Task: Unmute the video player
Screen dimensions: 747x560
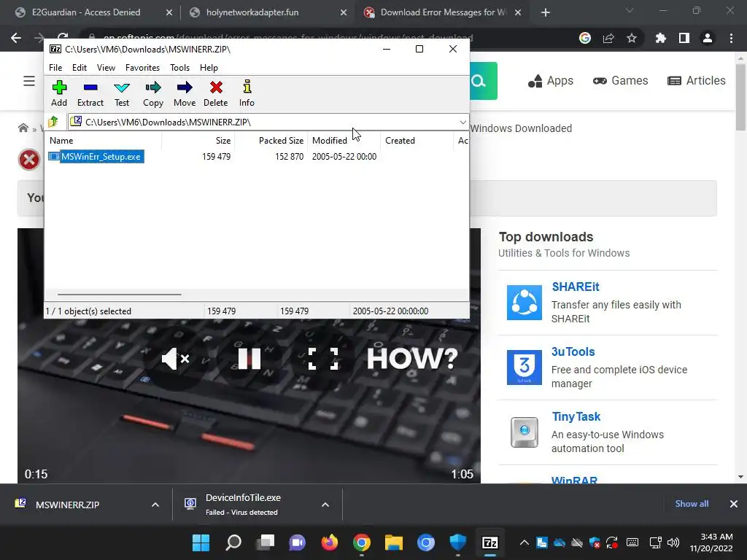Action: point(176,359)
